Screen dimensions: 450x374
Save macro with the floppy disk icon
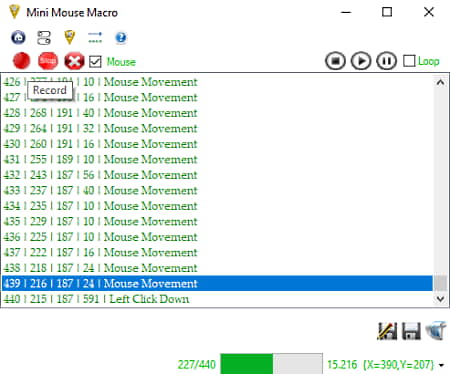pos(411,331)
